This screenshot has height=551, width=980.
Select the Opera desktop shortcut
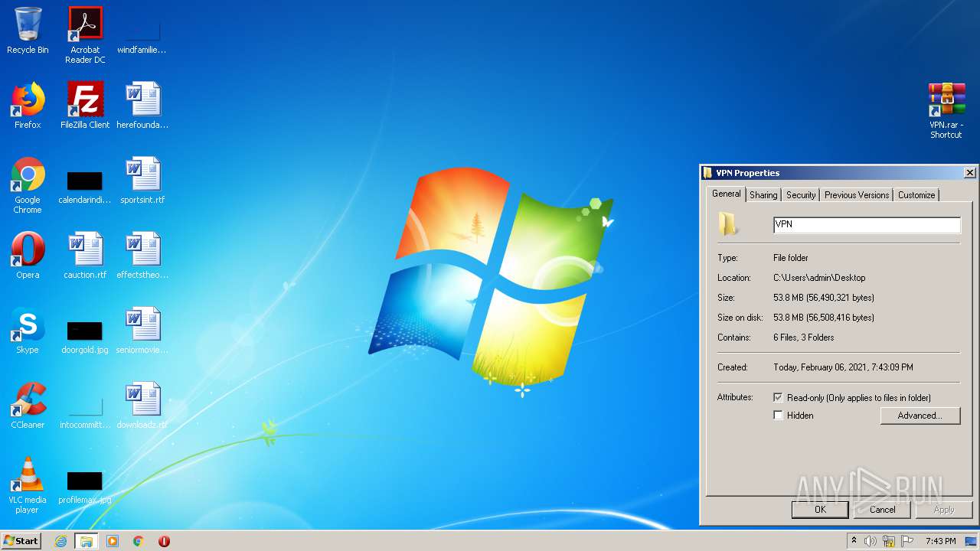(28, 256)
